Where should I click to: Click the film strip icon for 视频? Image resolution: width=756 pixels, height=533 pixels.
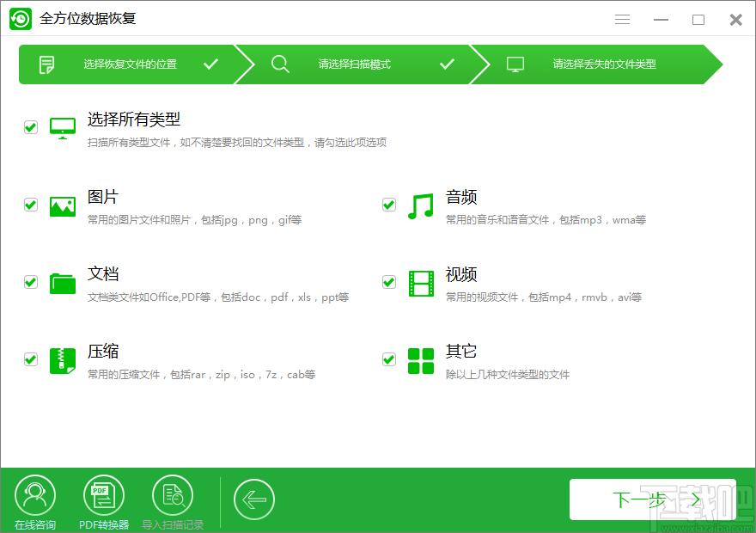[421, 283]
